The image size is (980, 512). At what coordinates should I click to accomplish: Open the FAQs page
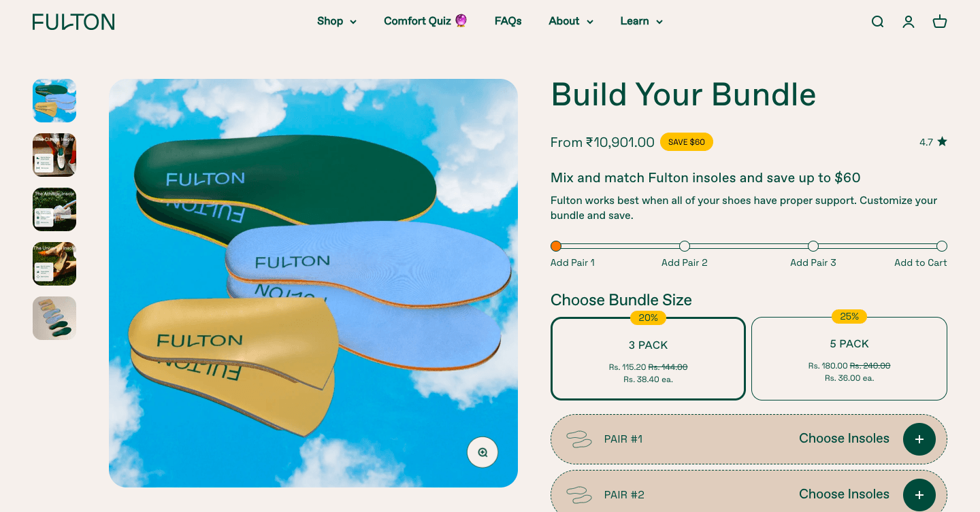pyautogui.click(x=508, y=21)
